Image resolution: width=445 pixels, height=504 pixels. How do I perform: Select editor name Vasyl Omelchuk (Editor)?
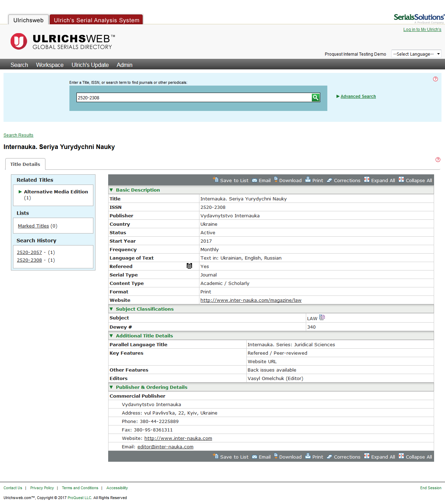[x=275, y=378]
